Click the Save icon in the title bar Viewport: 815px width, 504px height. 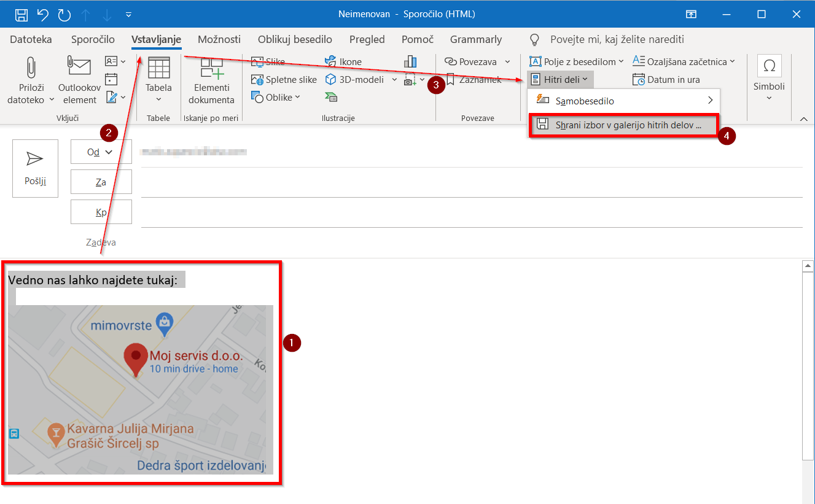(x=21, y=14)
